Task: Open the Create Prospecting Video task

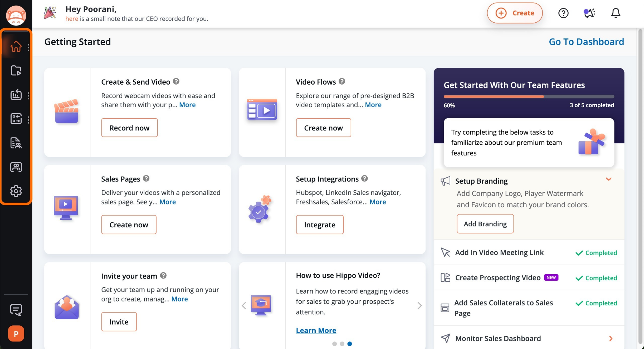Action: (529, 278)
